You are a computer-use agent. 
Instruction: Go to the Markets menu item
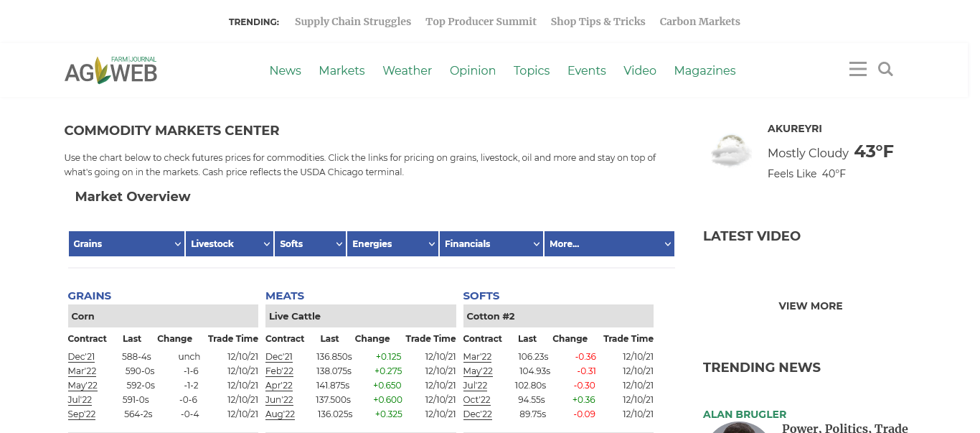coord(341,70)
